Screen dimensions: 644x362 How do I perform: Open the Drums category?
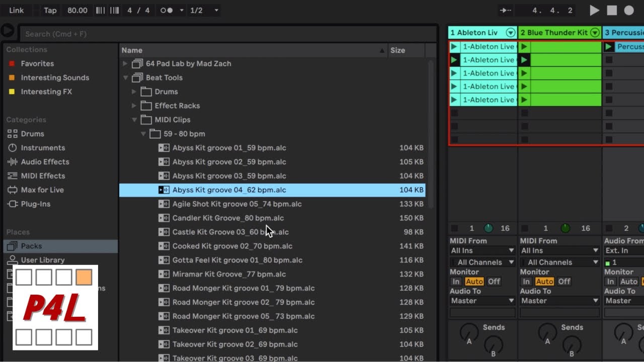pyautogui.click(x=32, y=134)
